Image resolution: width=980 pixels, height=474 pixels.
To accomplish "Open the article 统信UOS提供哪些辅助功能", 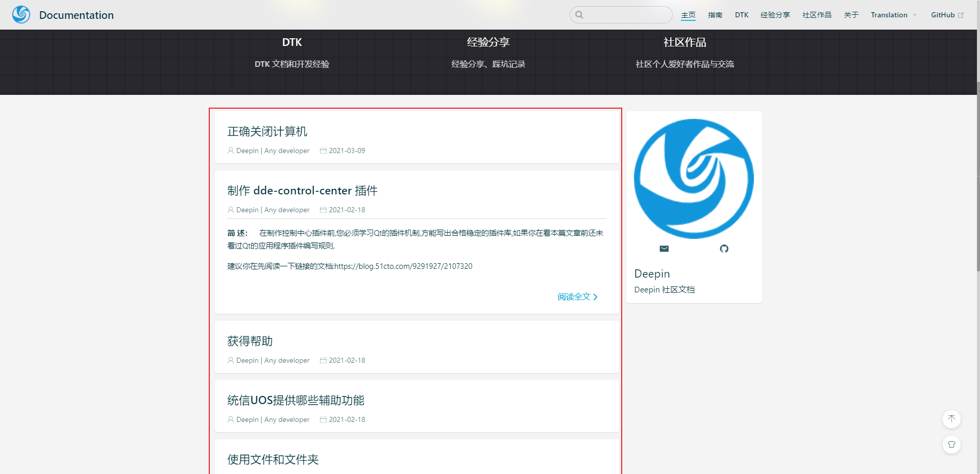I will click(x=296, y=401).
